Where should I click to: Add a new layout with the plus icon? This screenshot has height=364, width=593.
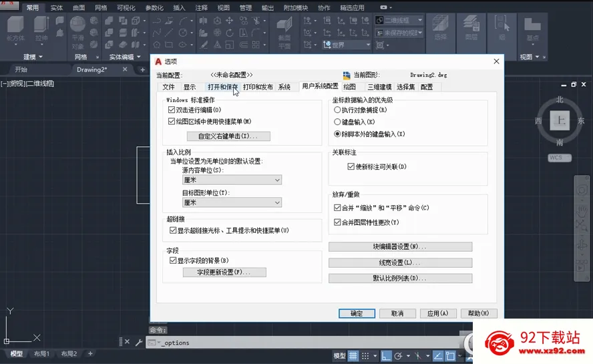[90, 353]
